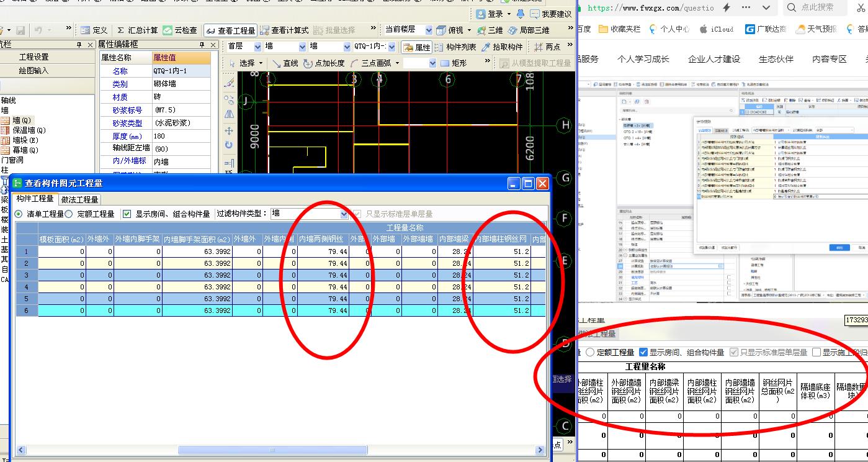Image resolution: width=868 pixels, height=462 pixels.
Task: Open 查看工程量 tool
Action: pyautogui.click(x=230, y=30)
